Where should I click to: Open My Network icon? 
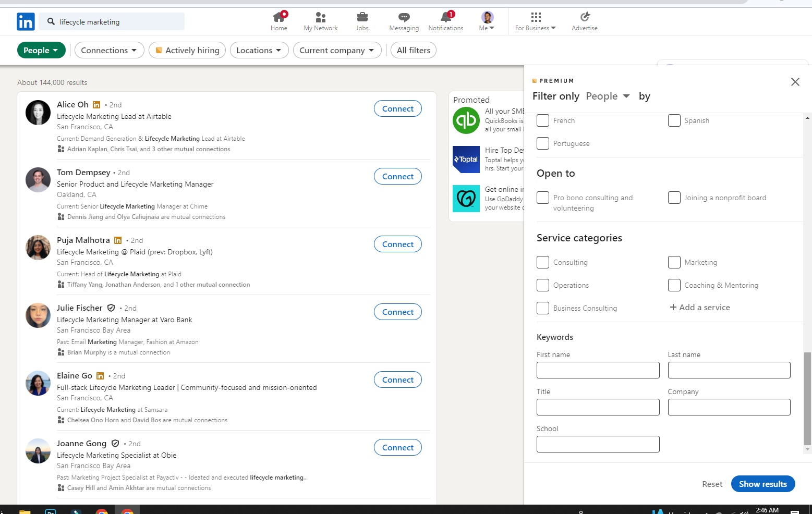tap(321, 17)
